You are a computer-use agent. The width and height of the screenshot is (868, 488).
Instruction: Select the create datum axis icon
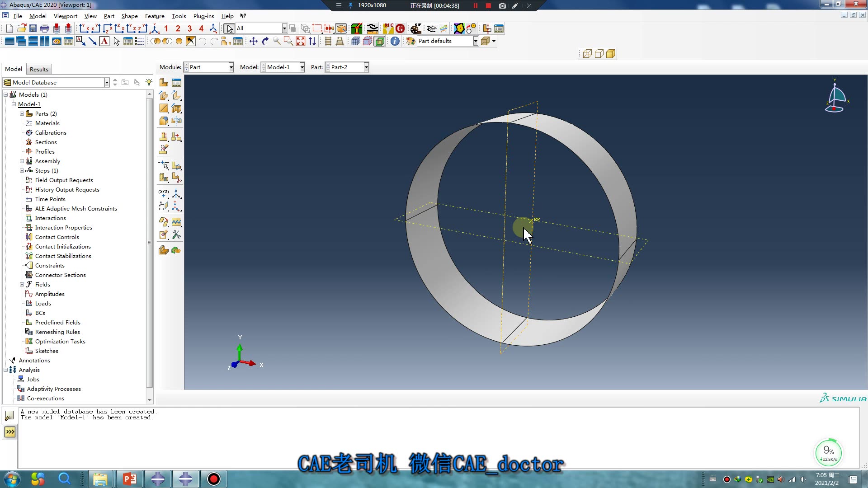pyautogui.click(x=176, y=193)
